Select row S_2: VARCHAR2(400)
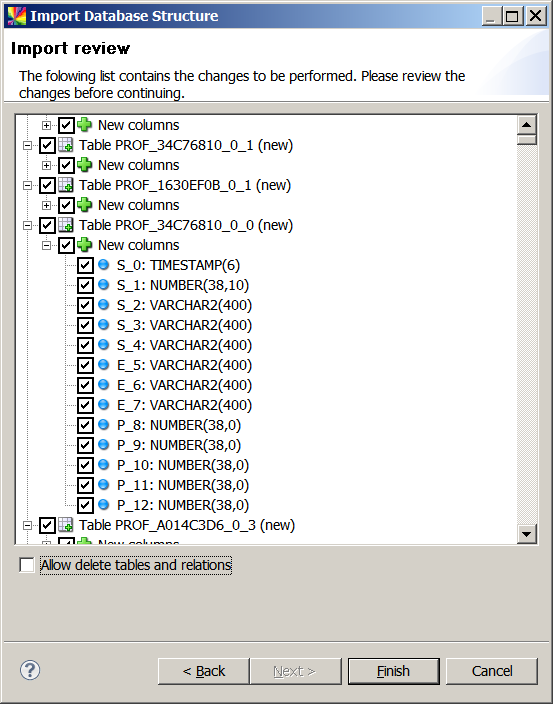The image size is (553, 704). [184, 305]
